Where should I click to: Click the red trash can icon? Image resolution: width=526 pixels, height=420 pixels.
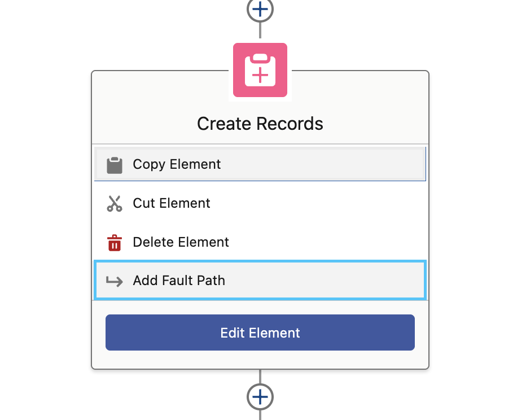click(115, 243)
